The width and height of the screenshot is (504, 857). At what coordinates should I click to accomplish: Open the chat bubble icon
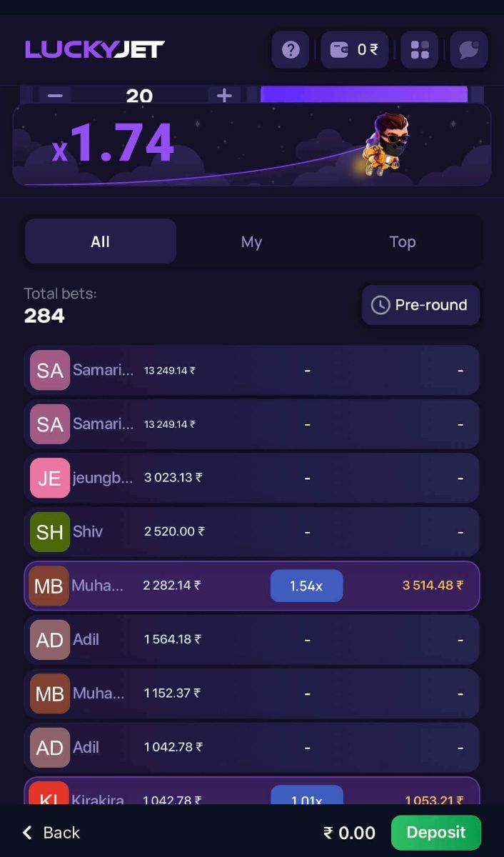pos(468,50)
